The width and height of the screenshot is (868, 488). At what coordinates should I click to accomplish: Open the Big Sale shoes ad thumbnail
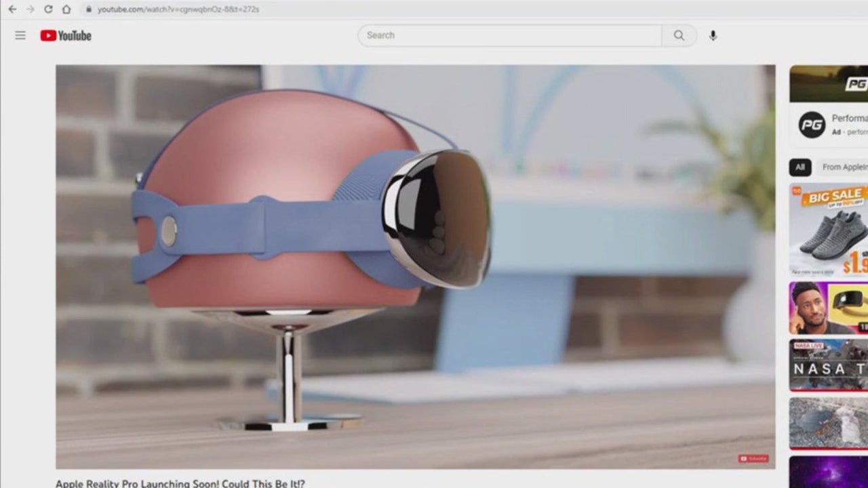tap(829, 229)
